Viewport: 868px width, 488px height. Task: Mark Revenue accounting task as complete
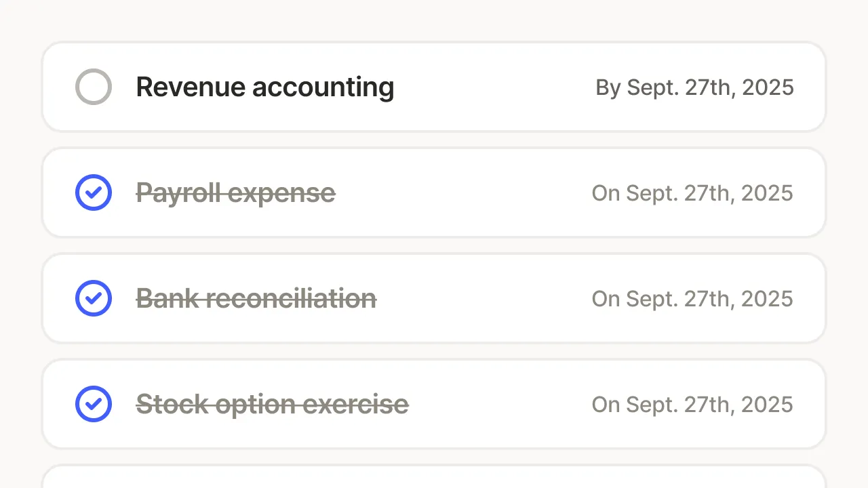point(94,87)
